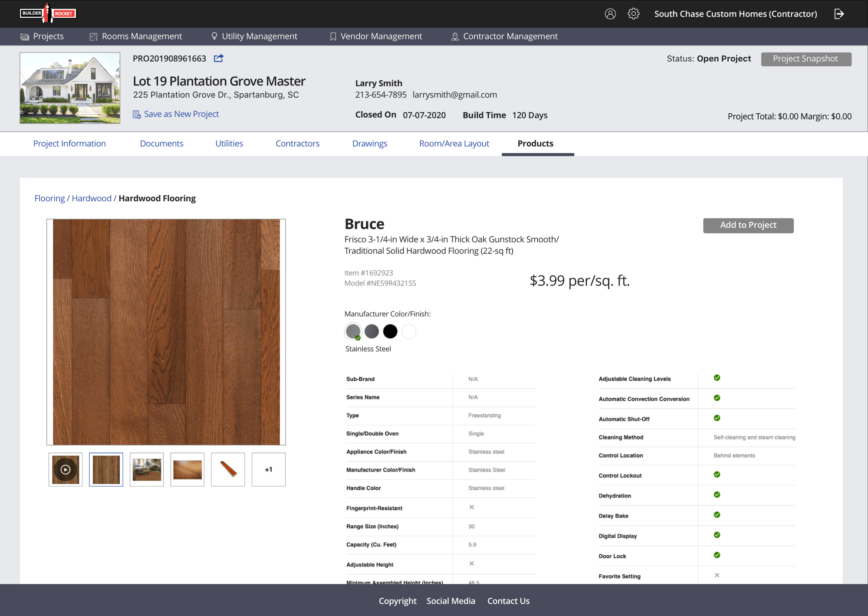Click the share icon beside the project number

point(218,58)
